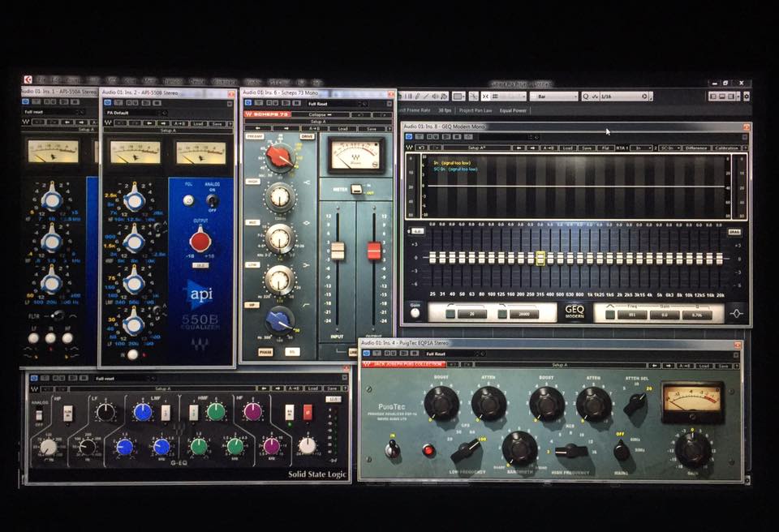Toggle the POL button on API-550B

tap(187, 200)
